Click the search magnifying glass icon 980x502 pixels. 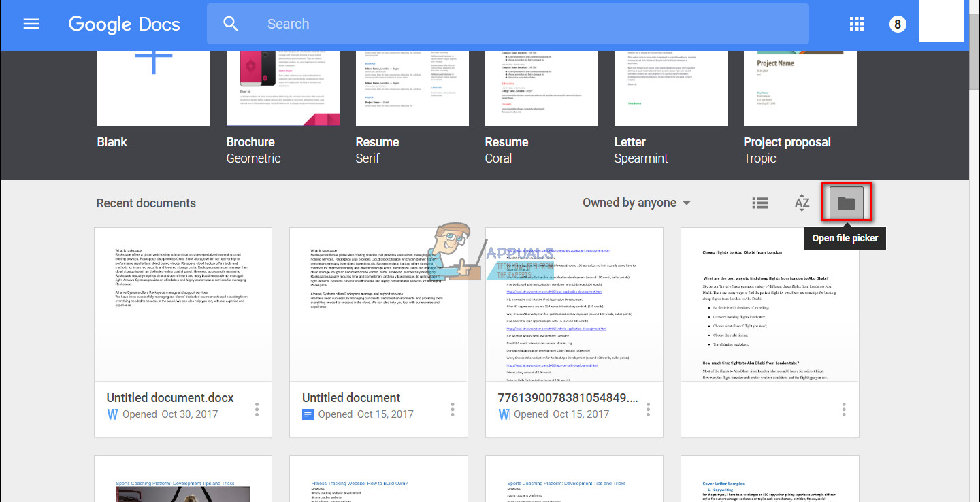[x=230, y=23]
